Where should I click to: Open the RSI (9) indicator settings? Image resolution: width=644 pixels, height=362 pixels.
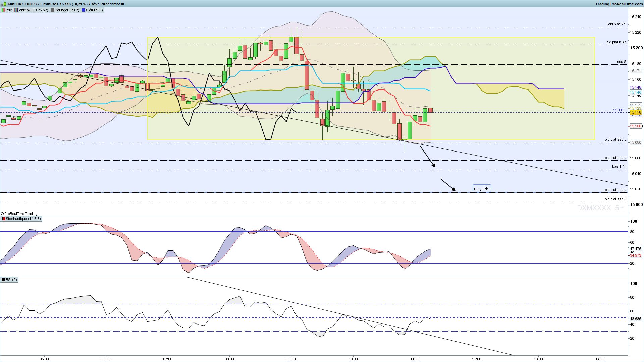click(9, 280)
